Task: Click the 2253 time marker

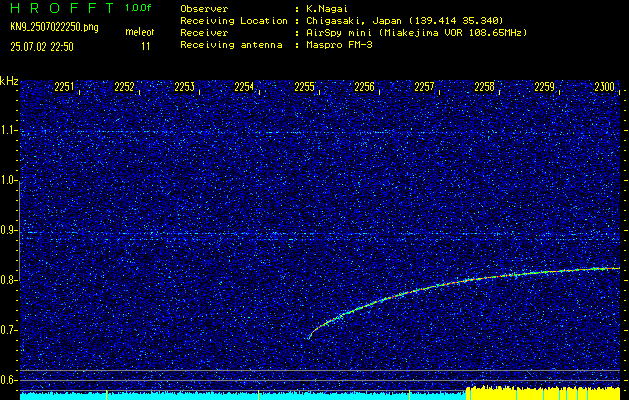Action: tap(184, 87)
